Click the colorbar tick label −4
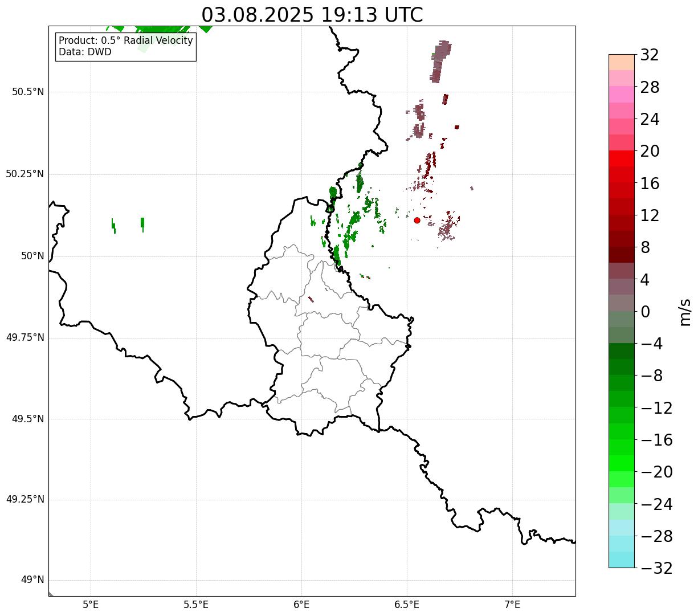Screen dimensions: 698x616 point(652,344)
